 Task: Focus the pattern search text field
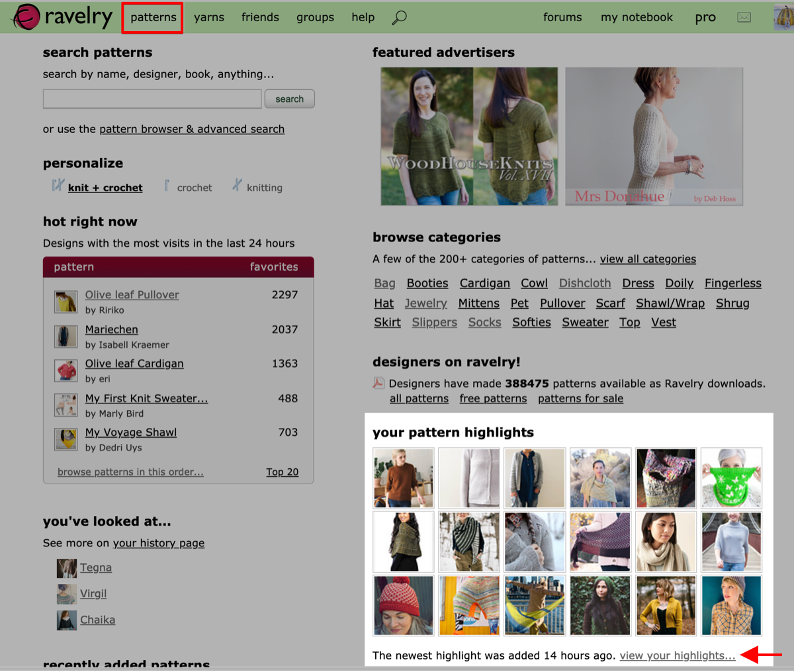pyautogui.click(x=152, y=99)
